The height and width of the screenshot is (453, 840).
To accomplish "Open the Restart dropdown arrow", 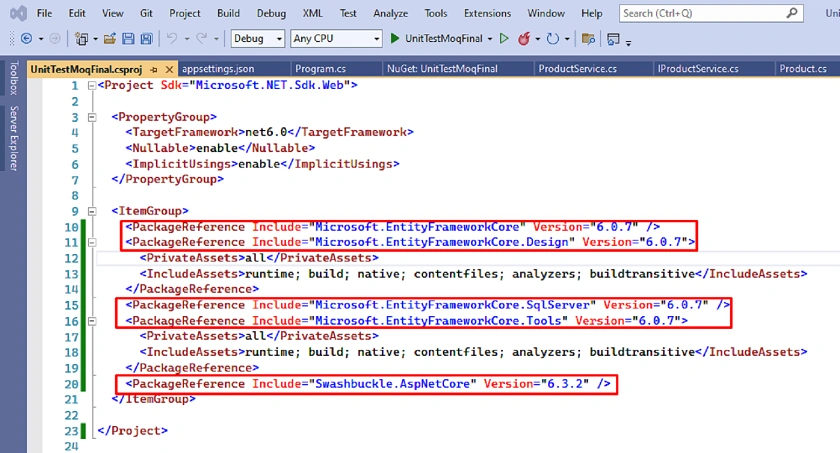I will (567, 39).
